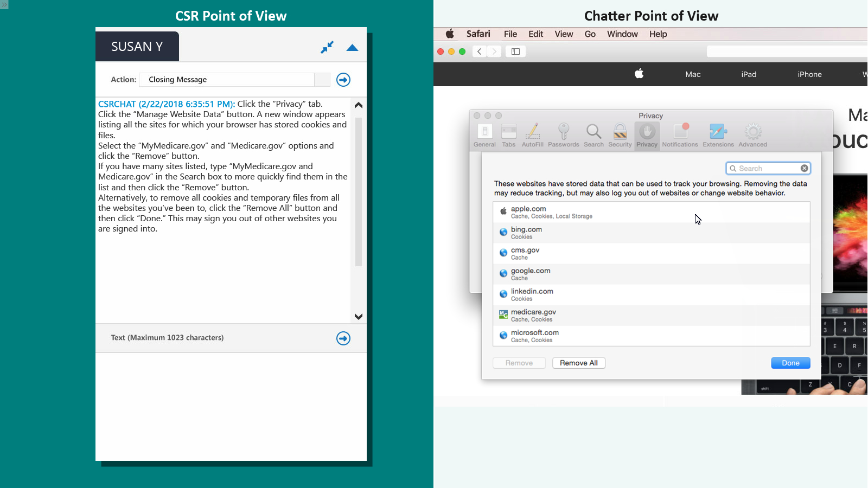Switch to the iPhone tab on apple.com

(809, 74)
